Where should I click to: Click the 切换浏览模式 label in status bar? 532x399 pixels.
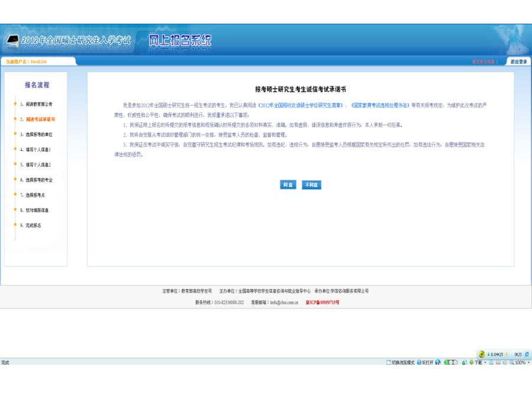403,362
